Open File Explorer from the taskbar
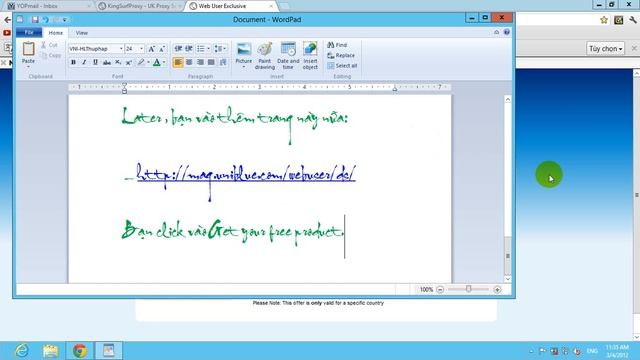The image size is (640, 360). coord(50,351)
